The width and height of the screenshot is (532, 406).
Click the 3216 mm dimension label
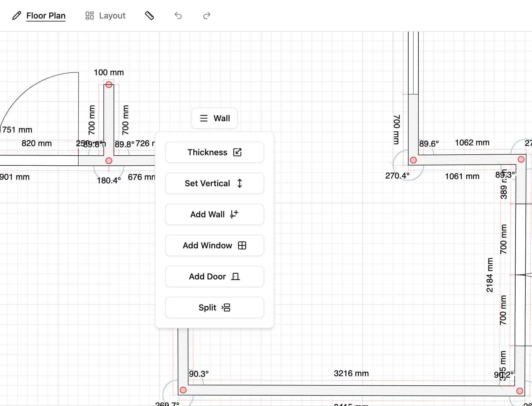(351, 373)
